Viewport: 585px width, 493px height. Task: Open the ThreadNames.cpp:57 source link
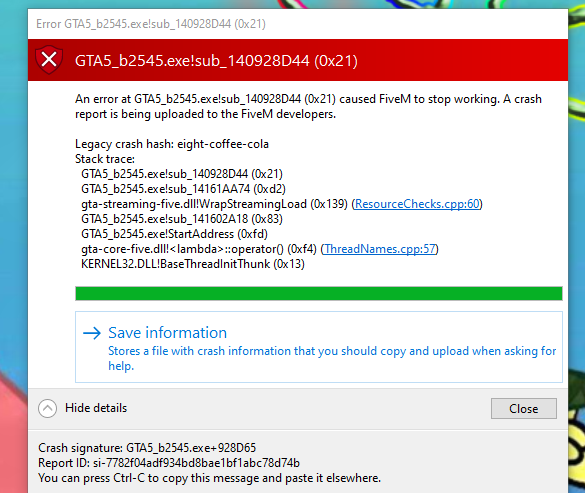point(379,249)
